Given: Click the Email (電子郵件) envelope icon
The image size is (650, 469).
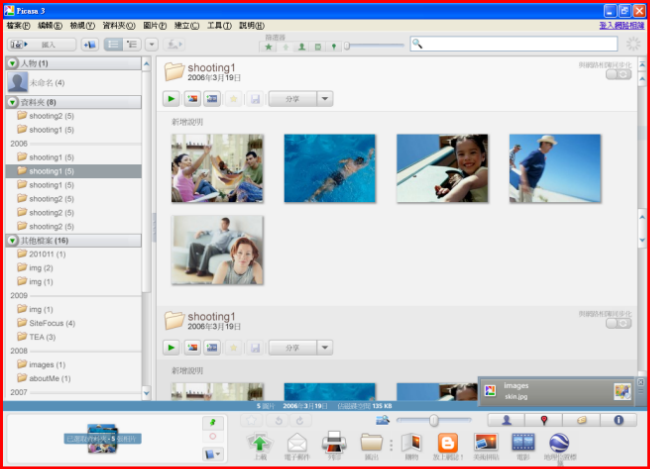Looking at the screenshot, I should [x=297, y=441].
